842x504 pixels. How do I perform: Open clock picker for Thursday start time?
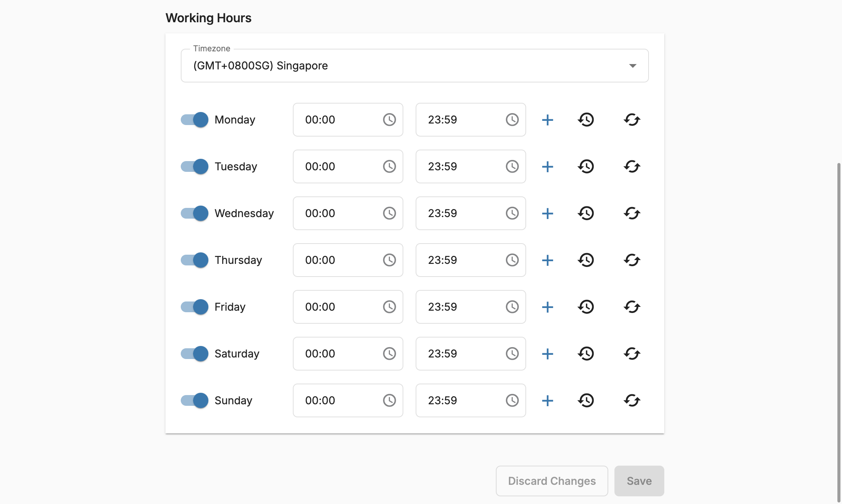pyautogui.click(x=389, y=260)
